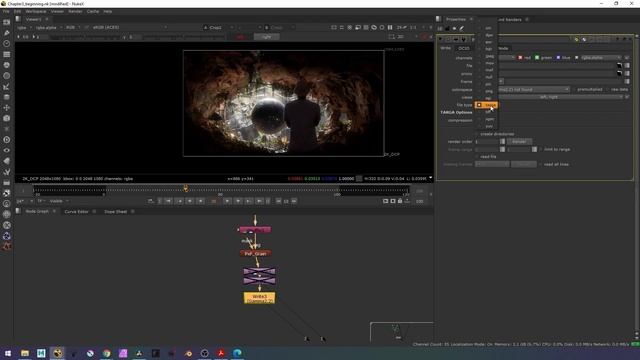
Task: Open the Color nodes toolbar menu
Action: (7, 65)
